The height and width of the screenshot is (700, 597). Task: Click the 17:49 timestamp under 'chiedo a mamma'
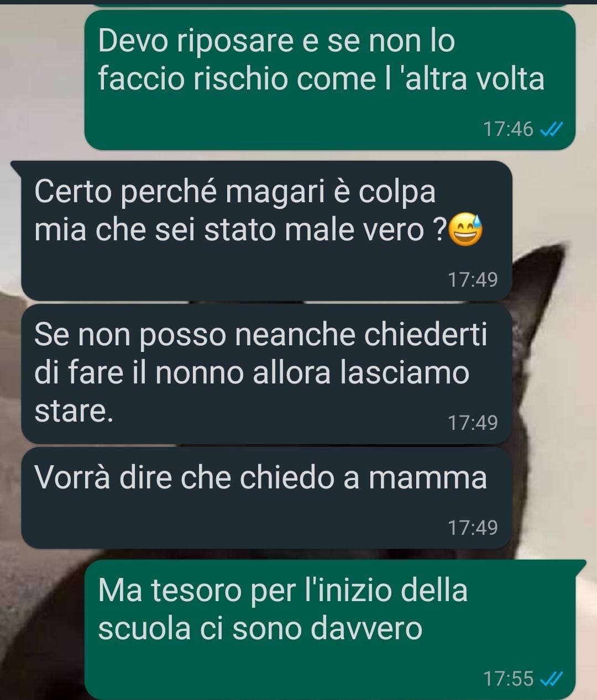(x=473, y=528)
